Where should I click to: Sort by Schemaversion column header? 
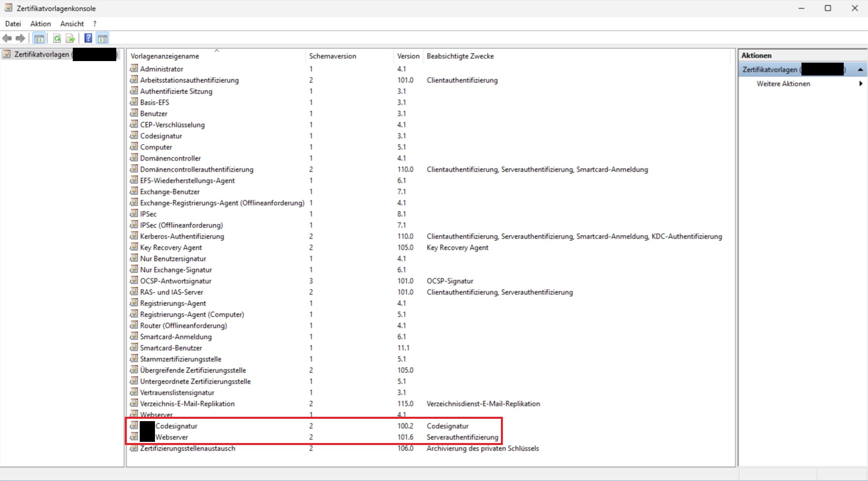pos(332,56)
